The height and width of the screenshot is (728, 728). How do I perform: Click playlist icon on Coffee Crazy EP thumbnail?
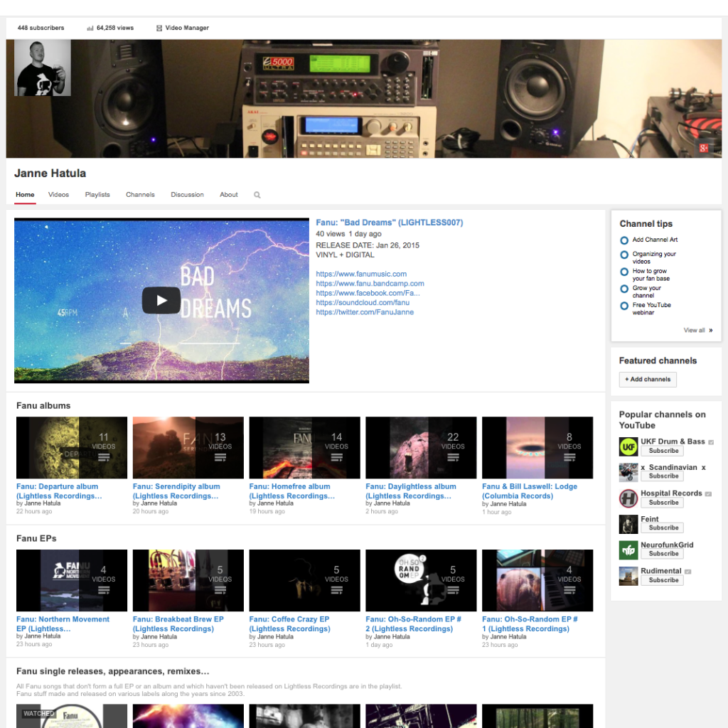(336, 590)
